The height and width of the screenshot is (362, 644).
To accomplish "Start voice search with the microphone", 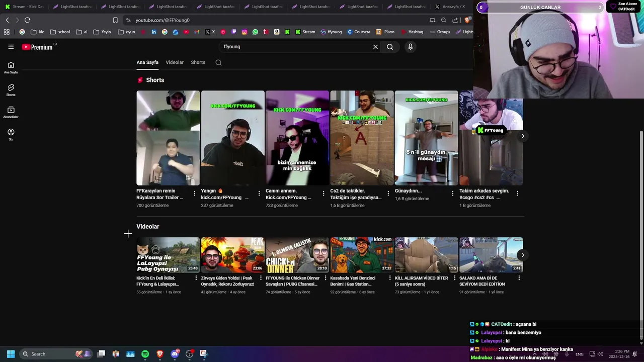I will click(410, 47).
